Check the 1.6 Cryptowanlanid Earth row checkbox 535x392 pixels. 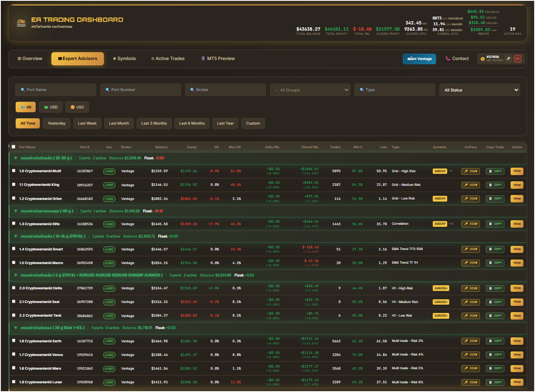pos(14,341)
